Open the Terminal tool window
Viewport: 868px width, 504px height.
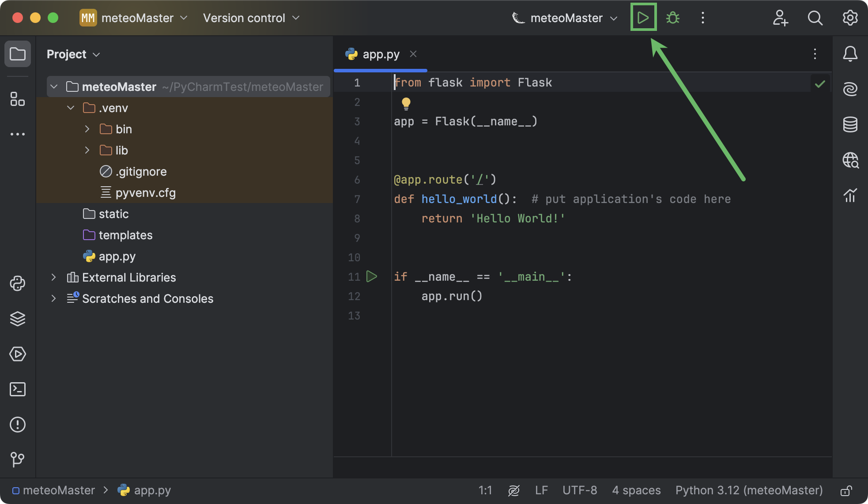(18, 389)
